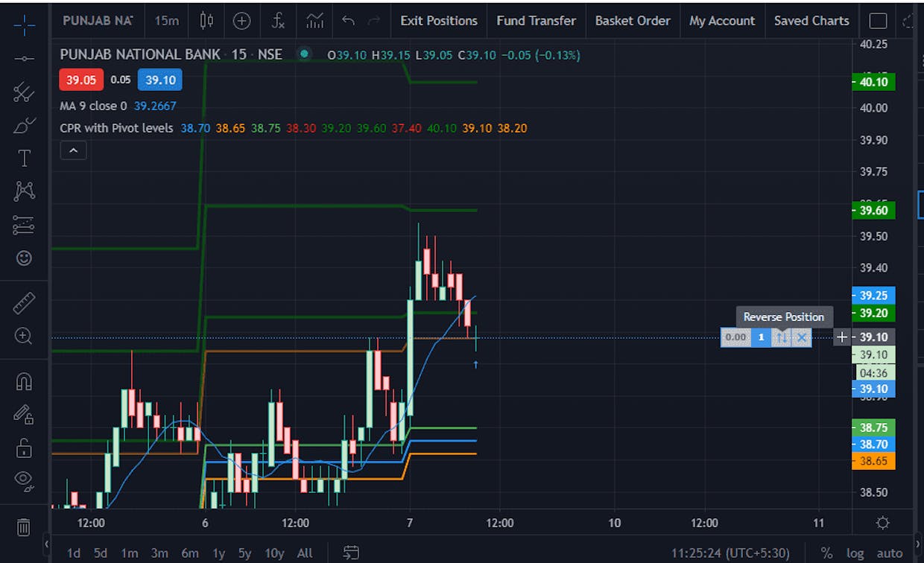Select the MA 9 close indicator legend
This screenshot has width=924, height=563.
93,106
